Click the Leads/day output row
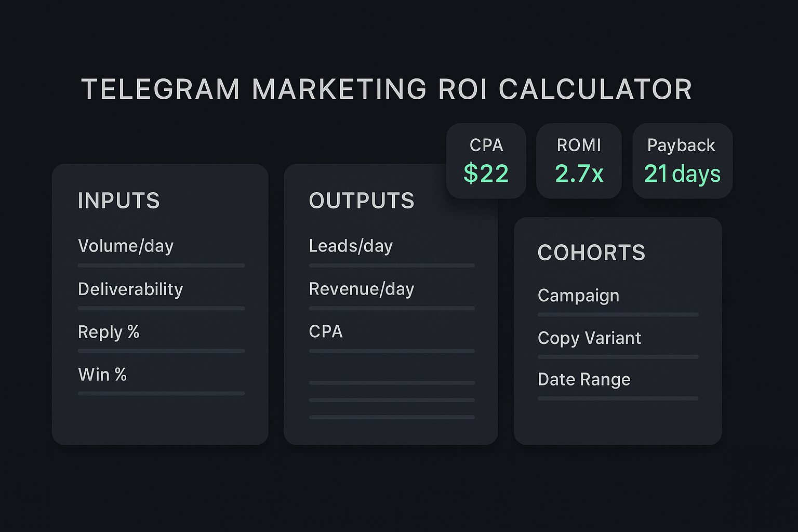The image size is (798, 532). point(391,251)
